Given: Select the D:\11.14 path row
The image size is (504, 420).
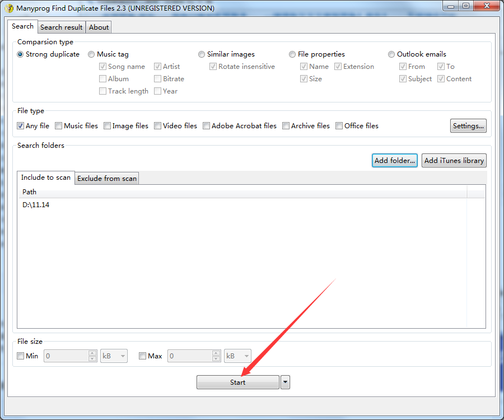Looking at the screenshot, I should pyautogui.click(x=242, y=205).
